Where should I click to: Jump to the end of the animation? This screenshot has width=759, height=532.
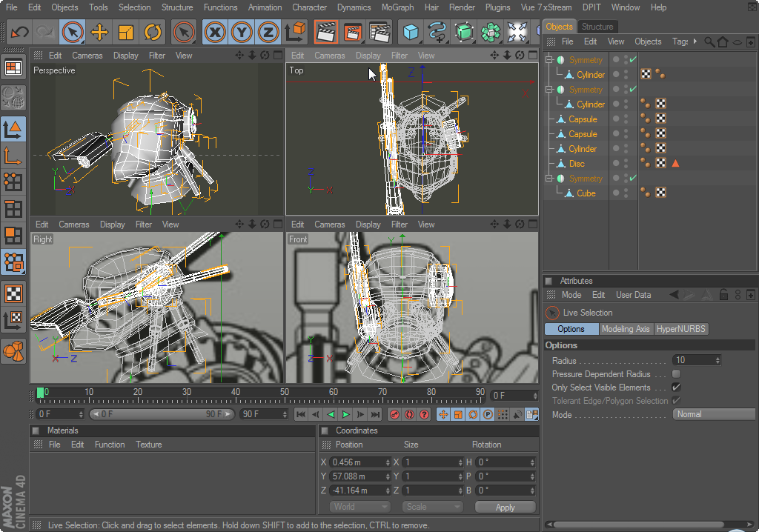point(375,414)
